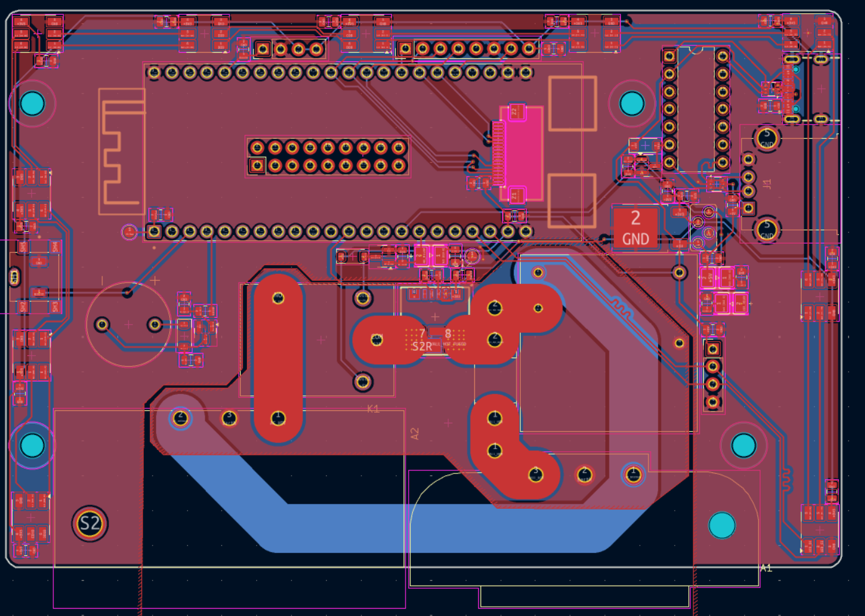Screen dimensions: 865x616
Task: Click the center of the round buzzer footprint
Action: pyautogui.click(x=128, y=324)
